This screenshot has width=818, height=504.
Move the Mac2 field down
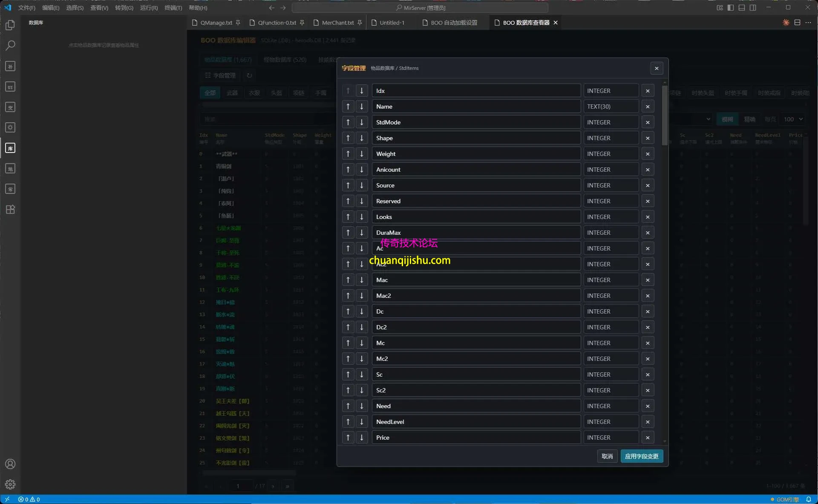[362, 296]
